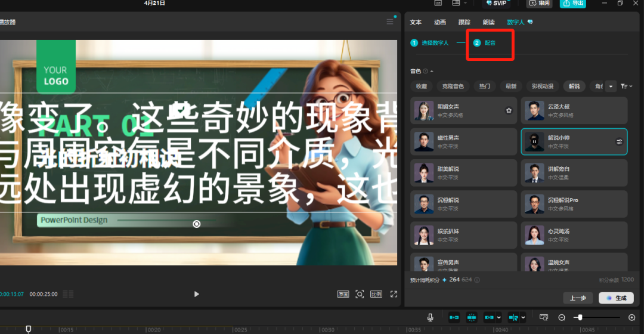Choose the 娱乐扒妹 voice
The image size is (644, 334).
point(463,236)
